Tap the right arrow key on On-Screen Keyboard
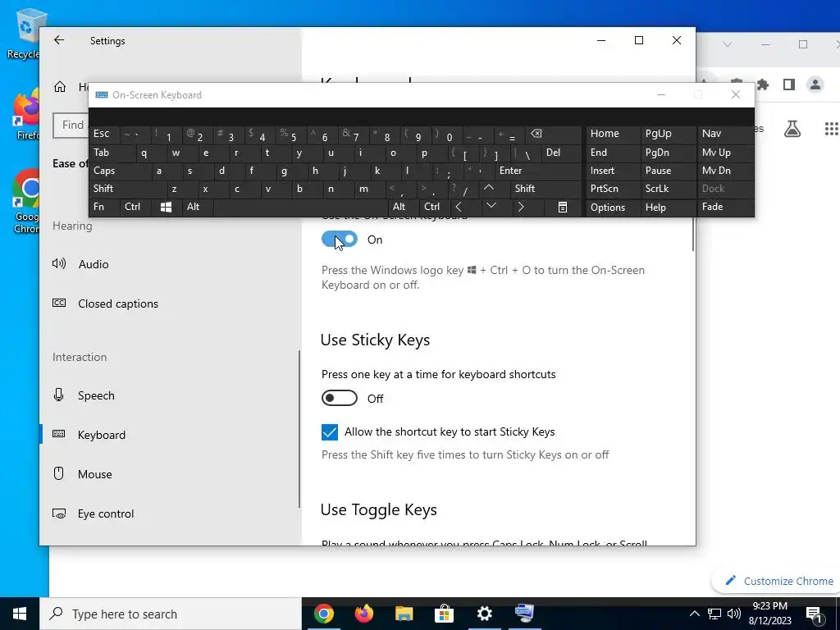 521,207
